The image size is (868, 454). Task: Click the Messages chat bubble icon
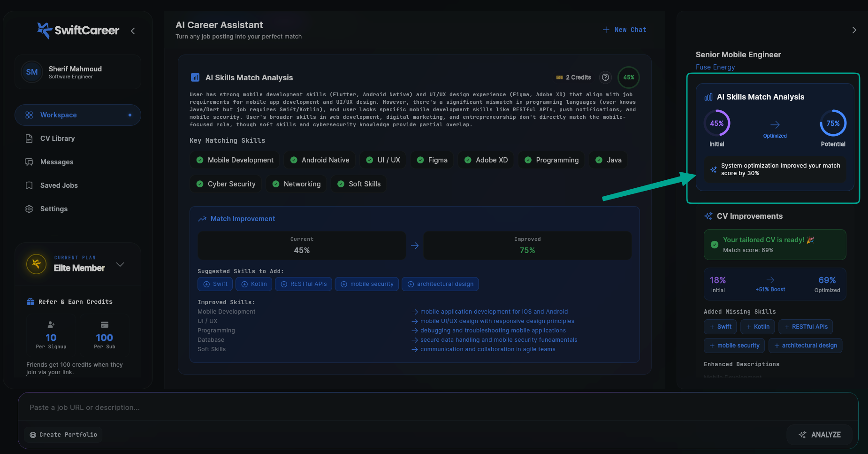click(x=29, y=162)
